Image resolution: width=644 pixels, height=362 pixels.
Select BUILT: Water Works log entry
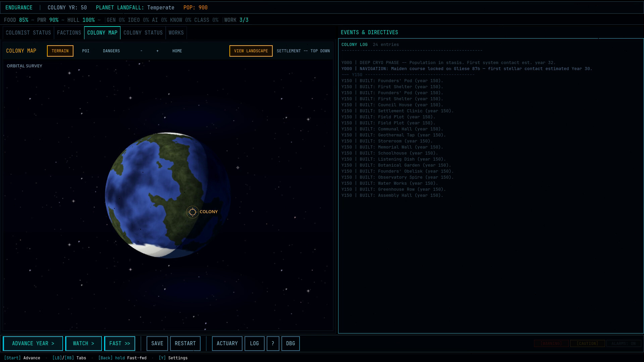[x=390, y=183]
